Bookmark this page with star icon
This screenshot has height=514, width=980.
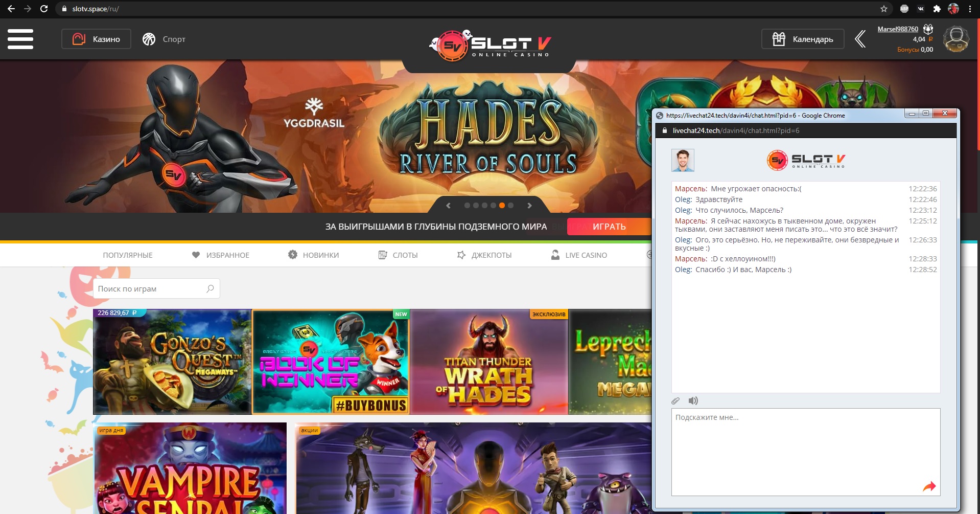tap(884, 9)
